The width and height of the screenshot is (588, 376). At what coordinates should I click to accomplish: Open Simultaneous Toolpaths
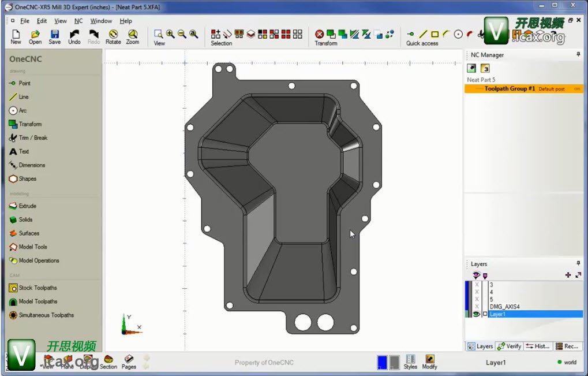46,315
